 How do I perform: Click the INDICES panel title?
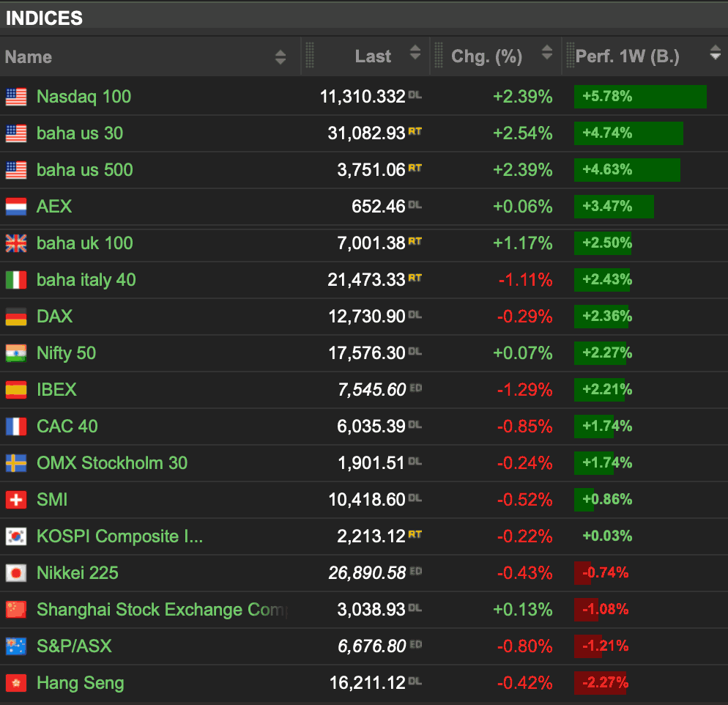click(x=44, y=18)
